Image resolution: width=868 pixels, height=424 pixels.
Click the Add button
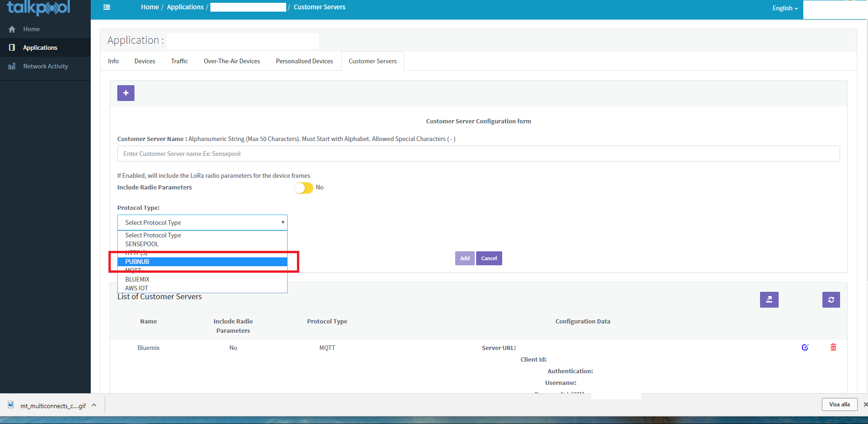pos(465,258)
